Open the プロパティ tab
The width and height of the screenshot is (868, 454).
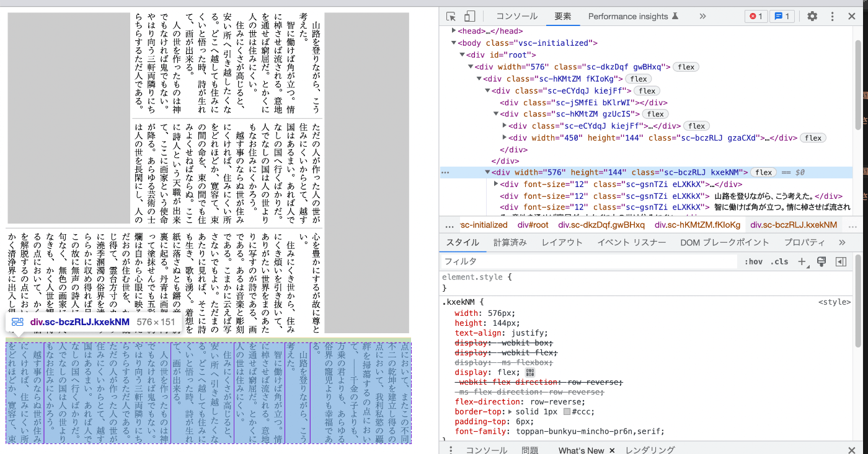click(x=804, y=242)
